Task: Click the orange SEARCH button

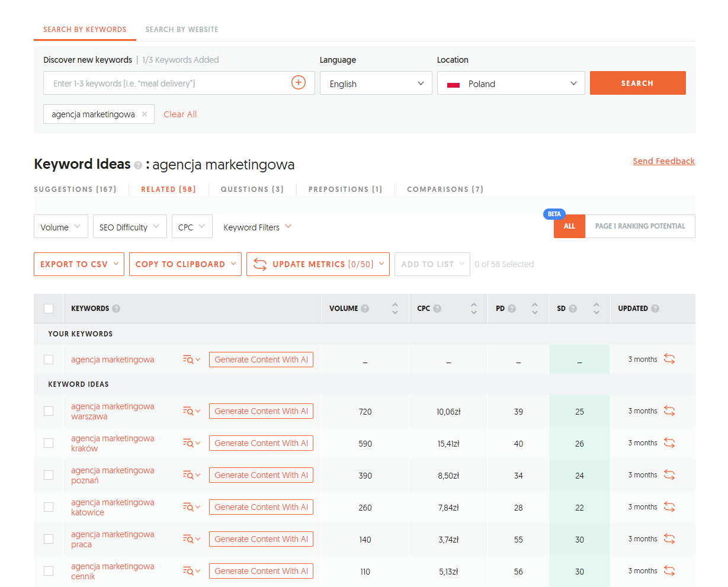Action: (638, 83)
